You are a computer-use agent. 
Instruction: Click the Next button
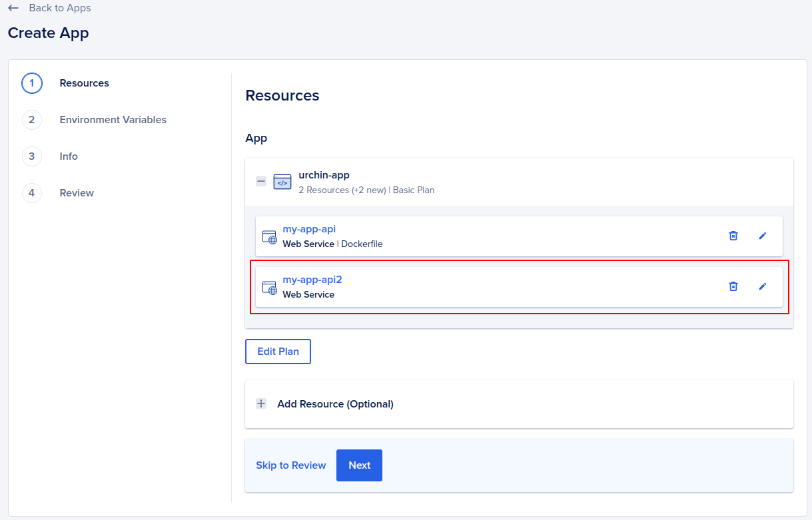[x=359, y=465]
